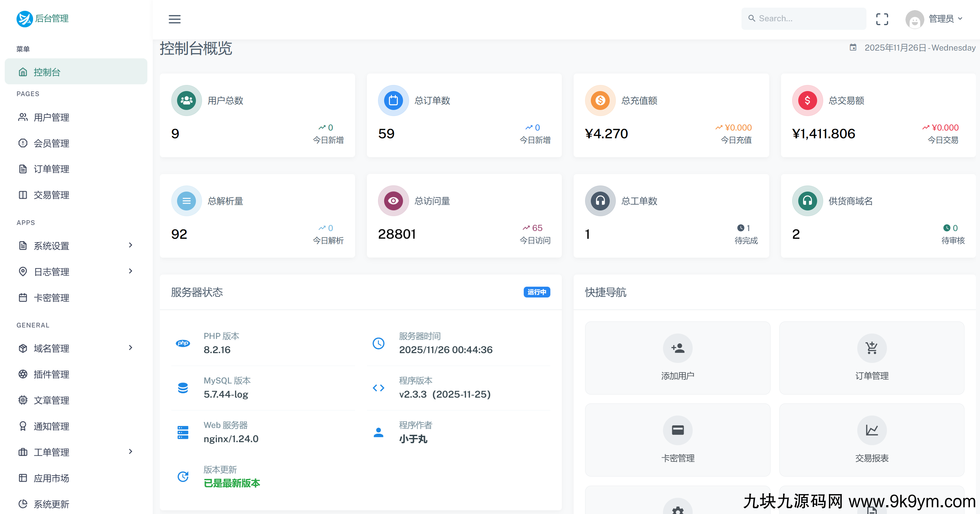The height and width of the screenshot is (514, 980).
Task: Open 应用市场 in the sidebar
Action: click(51, 478)
